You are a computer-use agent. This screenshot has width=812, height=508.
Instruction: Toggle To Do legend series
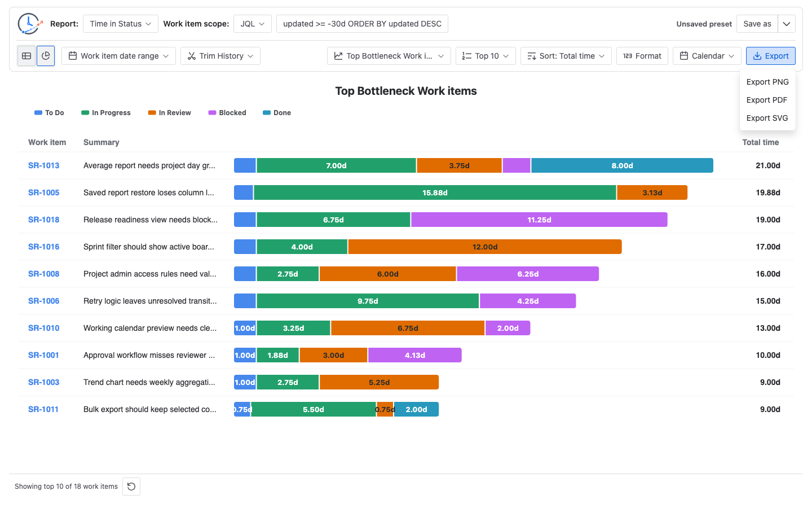tap(49, 113)
